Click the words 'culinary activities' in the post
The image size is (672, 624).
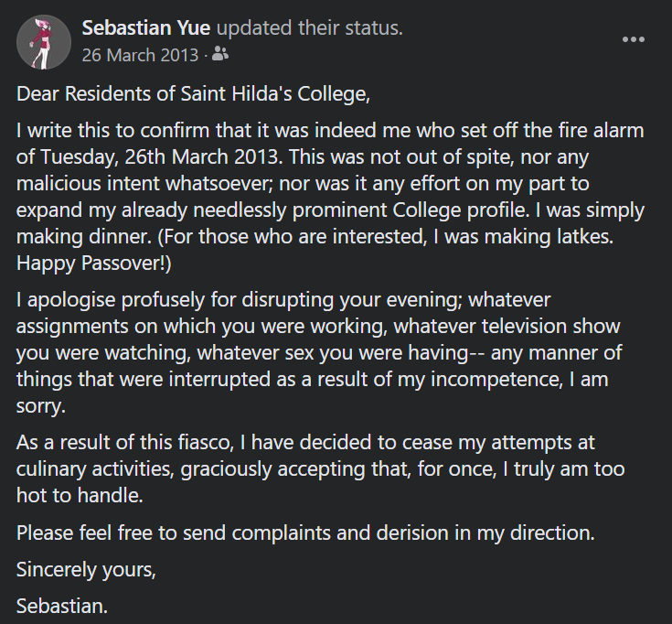[95, 469]
